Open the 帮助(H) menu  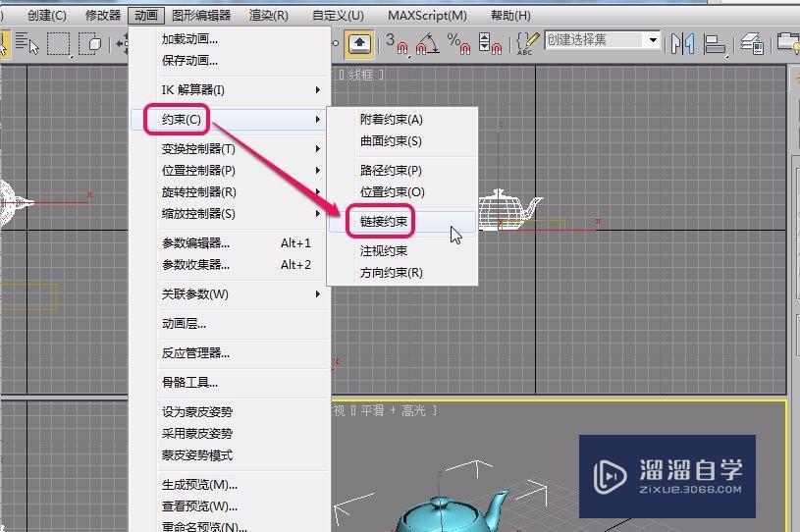tap(510, 16)
